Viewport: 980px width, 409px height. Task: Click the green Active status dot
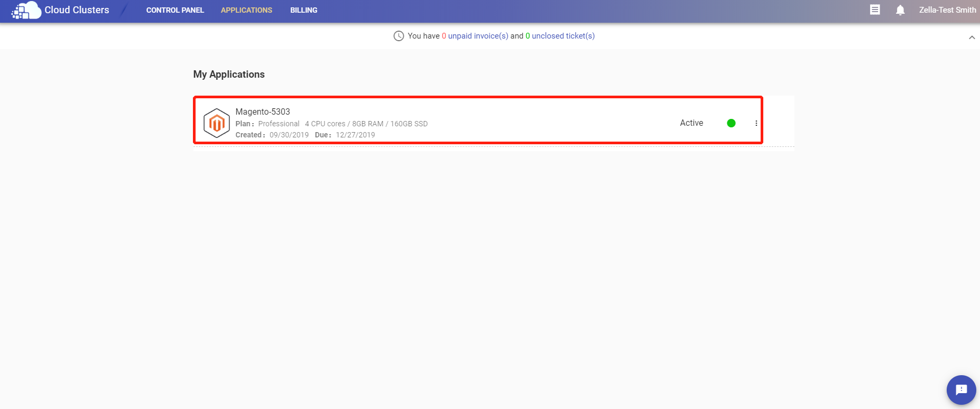point(731,123)
